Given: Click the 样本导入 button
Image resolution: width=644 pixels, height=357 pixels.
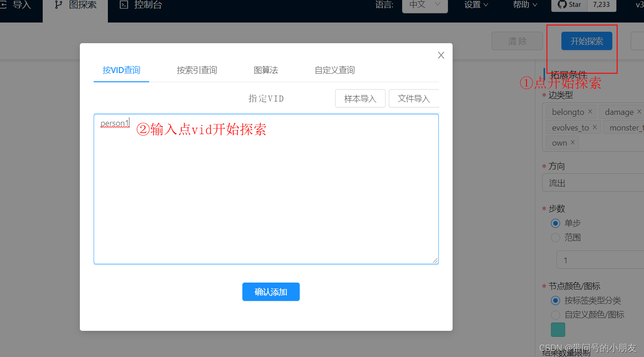Looking at the screenshot, I should [360, 98].
